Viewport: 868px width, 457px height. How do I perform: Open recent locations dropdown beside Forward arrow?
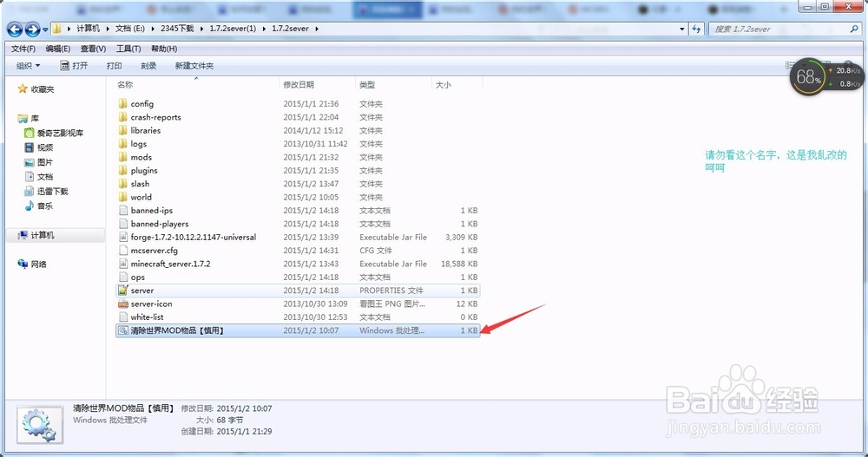45,29
